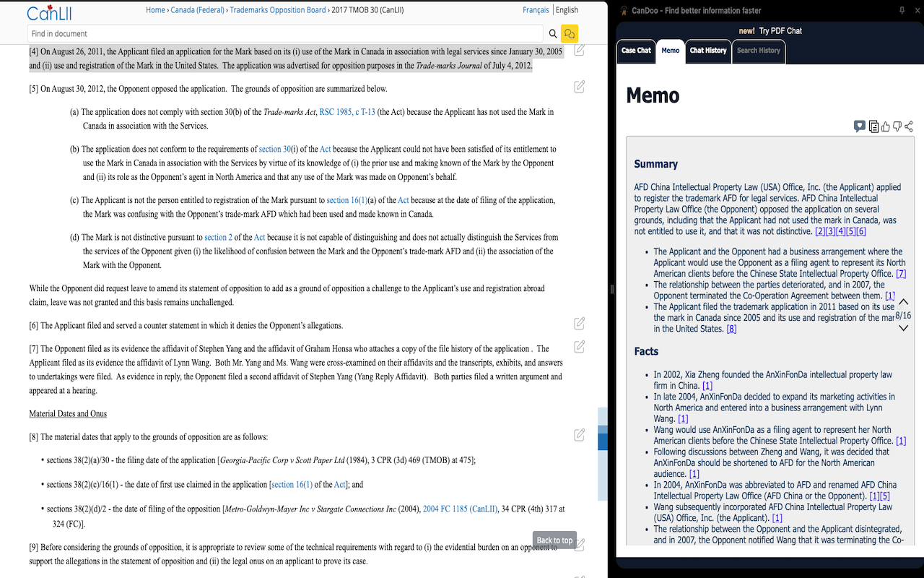Go to next item with the down chevron
Image resolution: width=924 pixels, height=578 pixels.
click(x=903, y=328)
